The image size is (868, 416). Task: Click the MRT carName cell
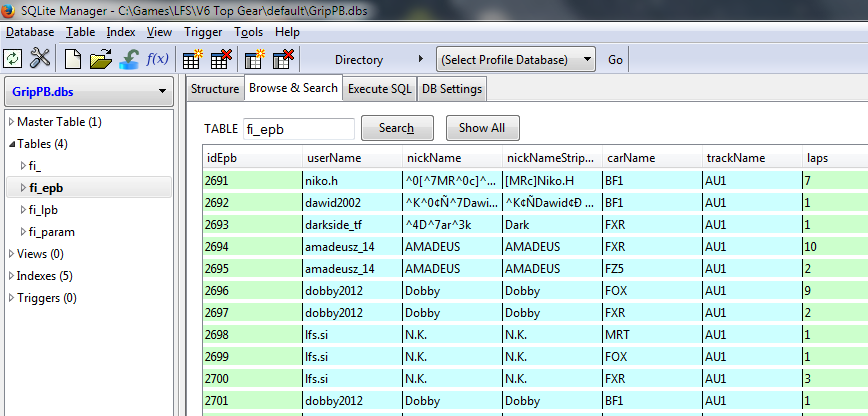(x=653, y=335)
